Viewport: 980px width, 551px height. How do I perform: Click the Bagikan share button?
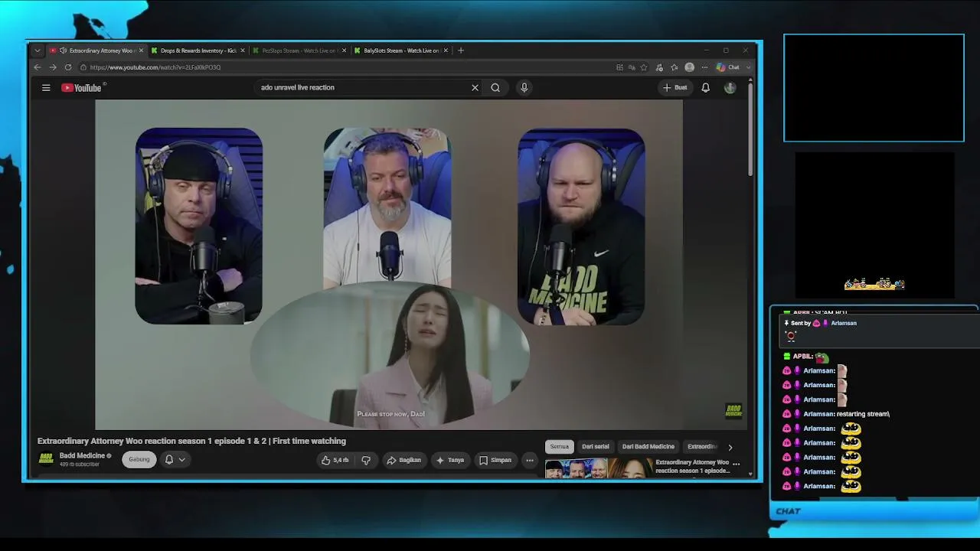tap(404, 460)
